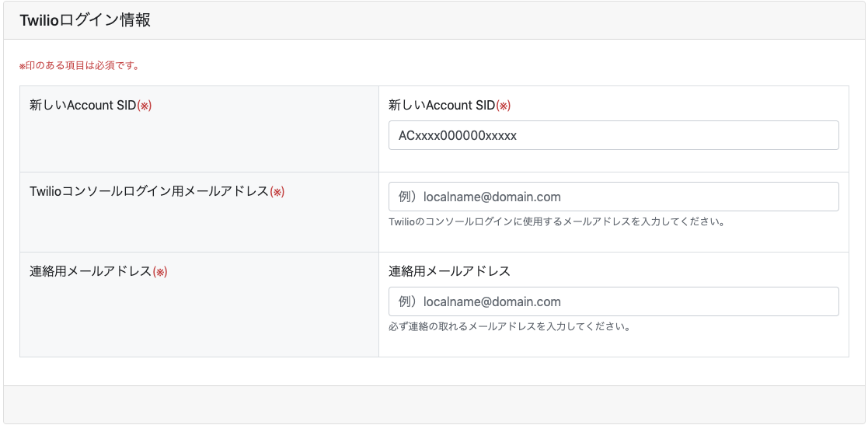Click the 連絡用メールアドレス(※) label in left column
Screen dimensions: 868x425
click(x=98, y=271)
